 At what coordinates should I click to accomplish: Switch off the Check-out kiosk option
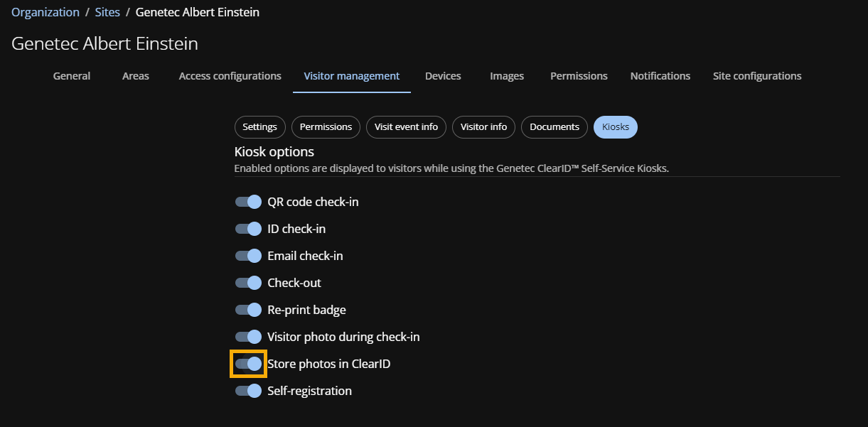pyautogui.click(x=248, y=283)
